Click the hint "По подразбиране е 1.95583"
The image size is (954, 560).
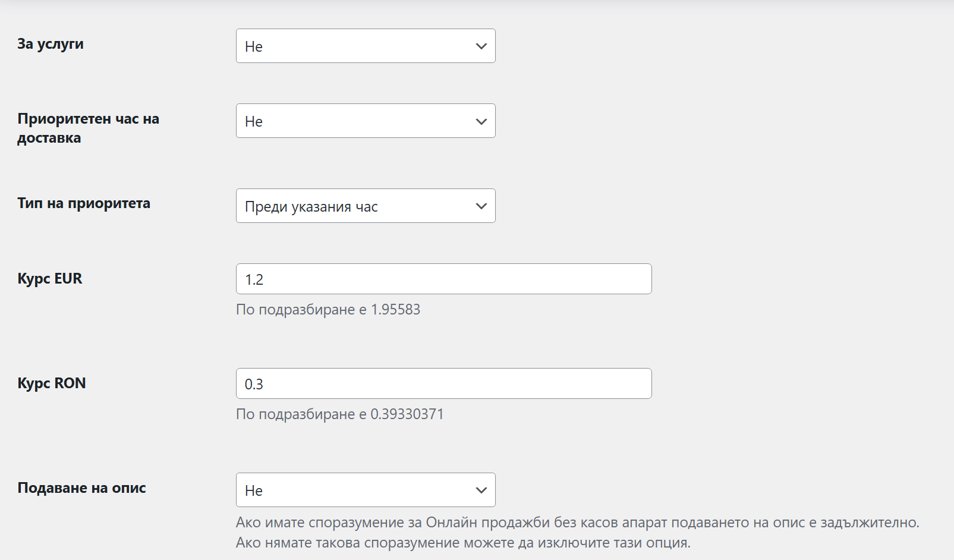click(x=328, y=310)
